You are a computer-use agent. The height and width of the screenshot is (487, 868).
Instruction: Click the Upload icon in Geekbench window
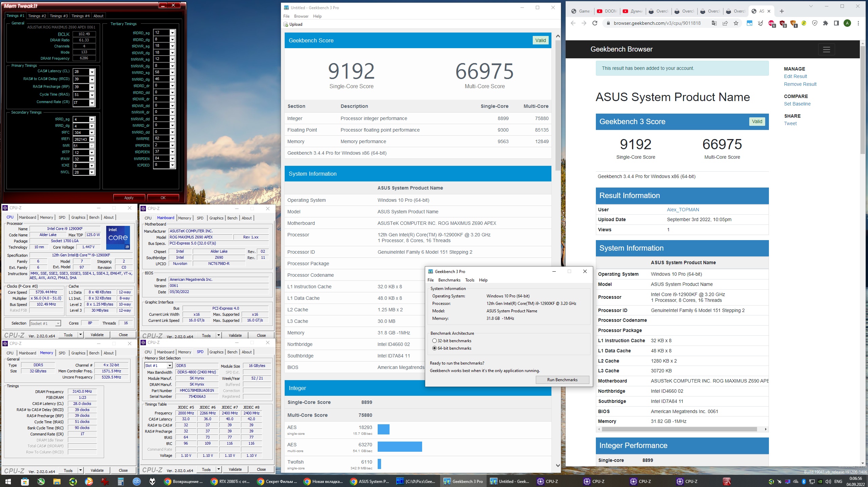click(x=293, y=24)
